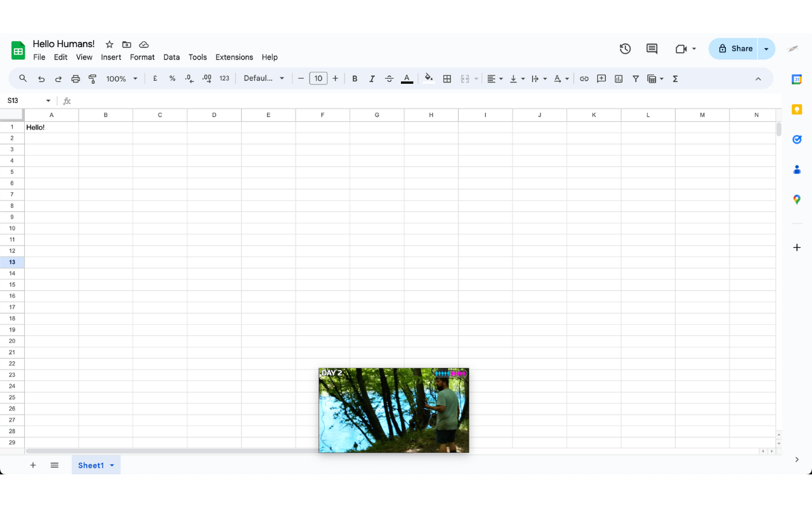Viewport: 812px width, 508px height.
Task: Collapse the toolbar chevron (hide menus)
Action: click(758, 79)
